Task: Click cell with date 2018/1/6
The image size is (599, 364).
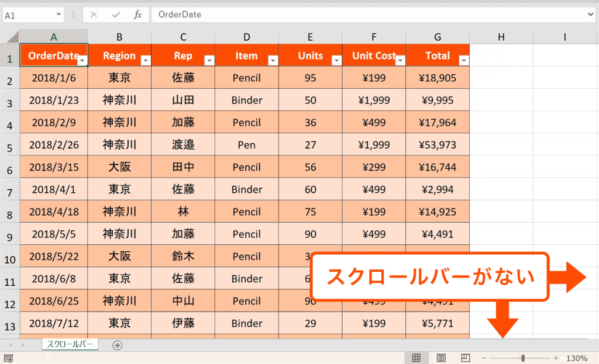Action: (54, 78)
